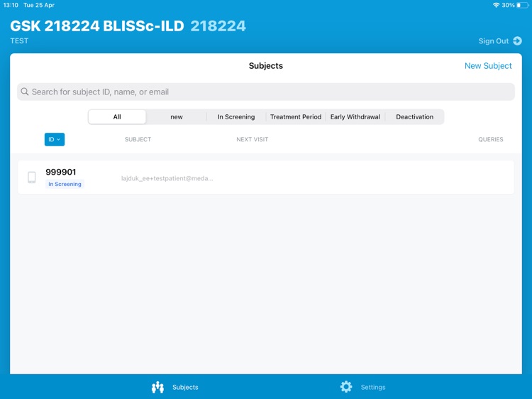Open the Subjects bottom tab label
The height and width of the screenshot is (399, 532).
[x=185, y=387]
